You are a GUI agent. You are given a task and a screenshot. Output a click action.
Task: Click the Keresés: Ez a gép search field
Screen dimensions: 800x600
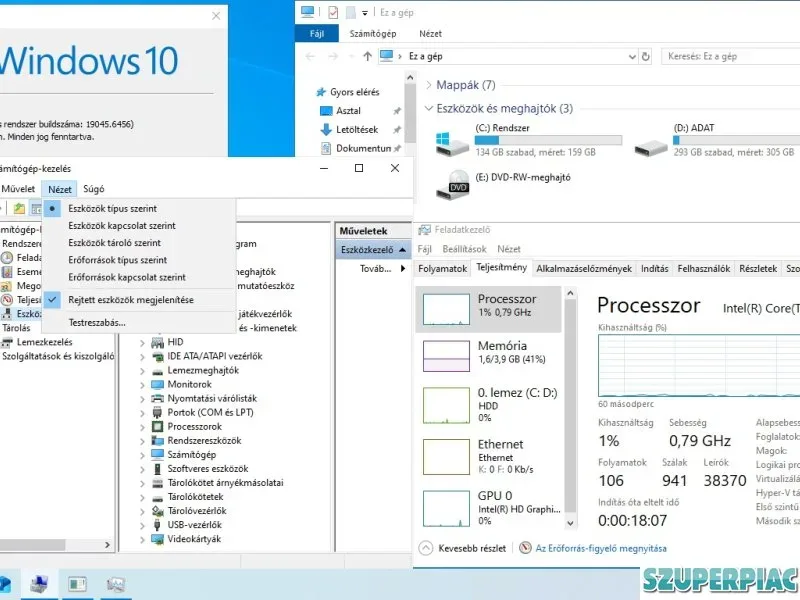point(731,57)
